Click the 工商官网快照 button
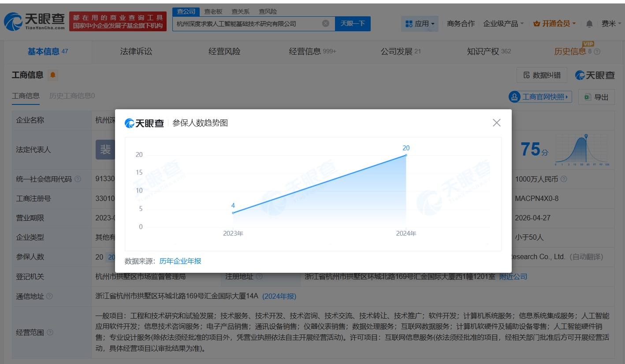The image size is (625, 364). pyautogui.click(x=540, y=97)
